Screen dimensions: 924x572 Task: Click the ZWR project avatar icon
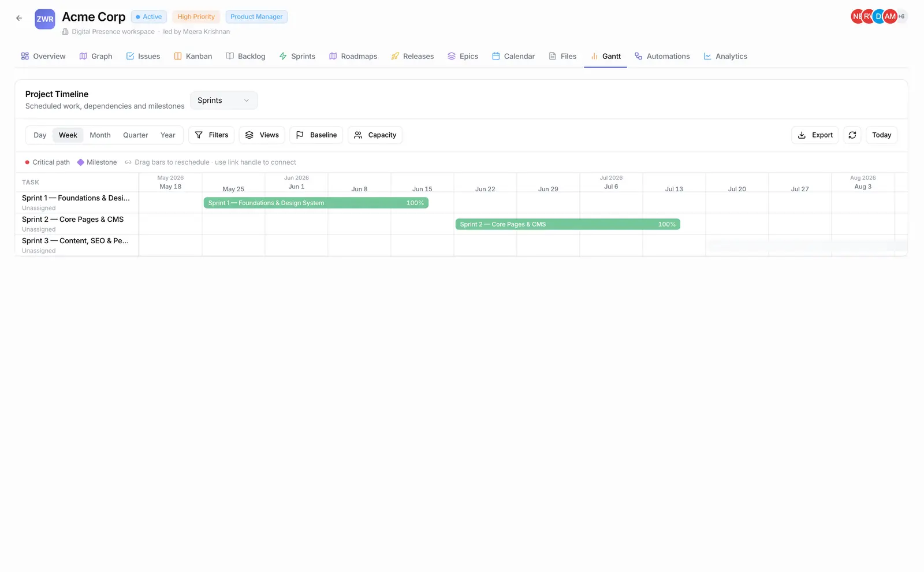[x=45, y=19]
